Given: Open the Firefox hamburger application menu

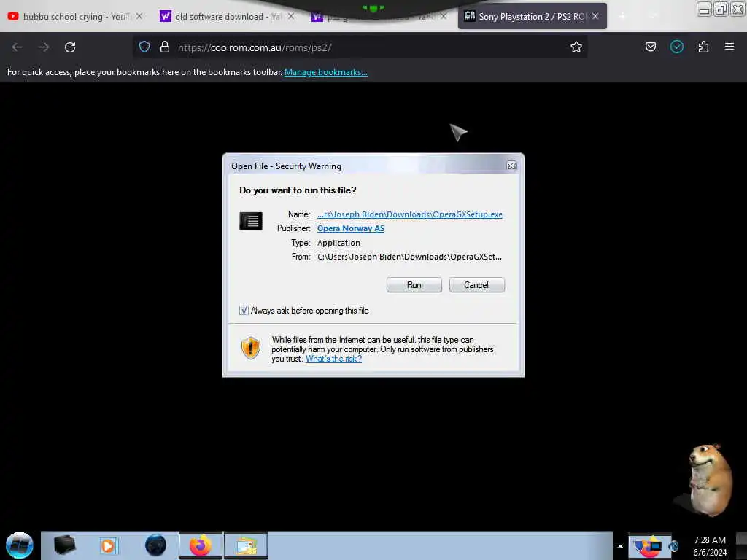Looking at the screenshot, I should (x=729, y=47).
